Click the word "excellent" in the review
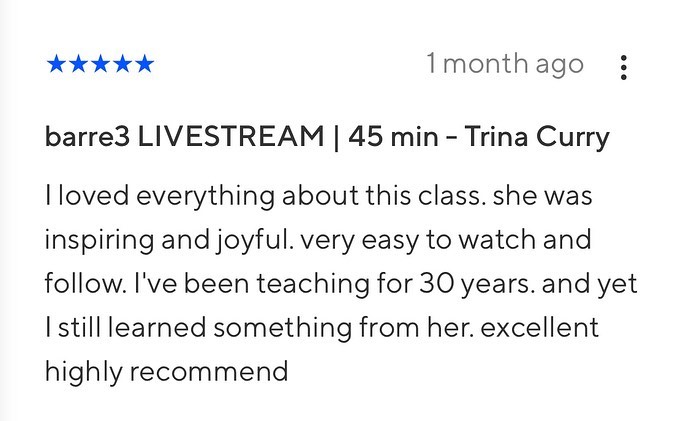This screenshot has height=421, width=689. pyautogui.click(x=553, y=328)
